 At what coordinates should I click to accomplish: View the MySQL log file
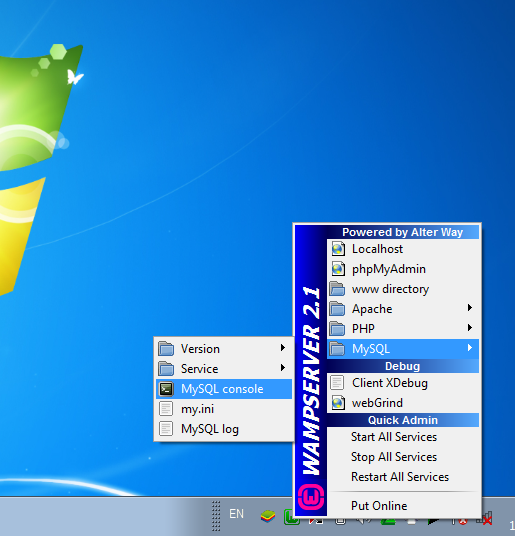[x=224, y=429]
